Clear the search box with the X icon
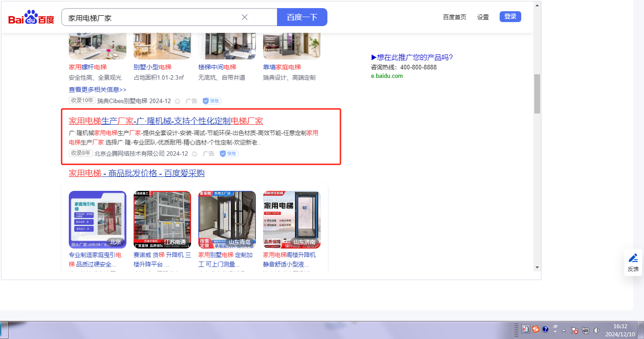 (x=245, y=17)
